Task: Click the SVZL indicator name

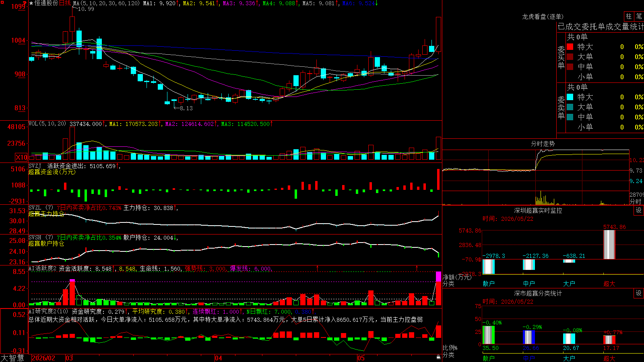Action: [x=35, y=208]
